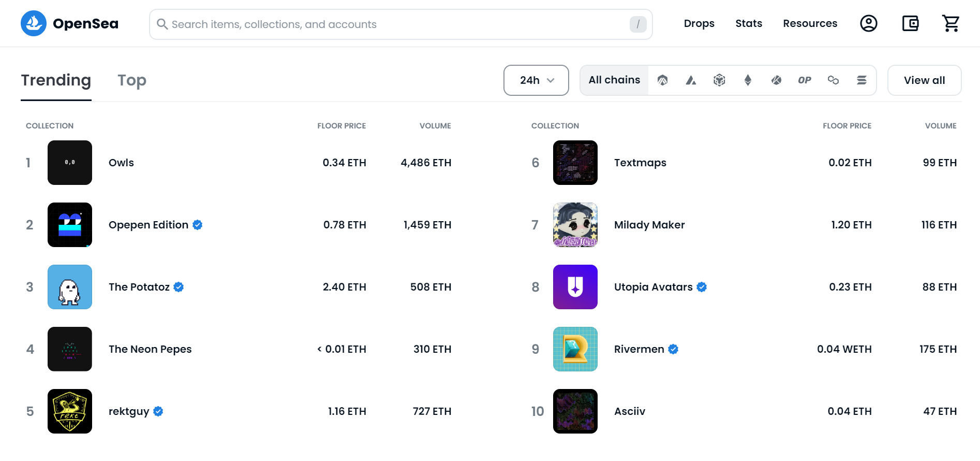
Task: Click Rivermen verified badge
Action: tap(673, 349)
